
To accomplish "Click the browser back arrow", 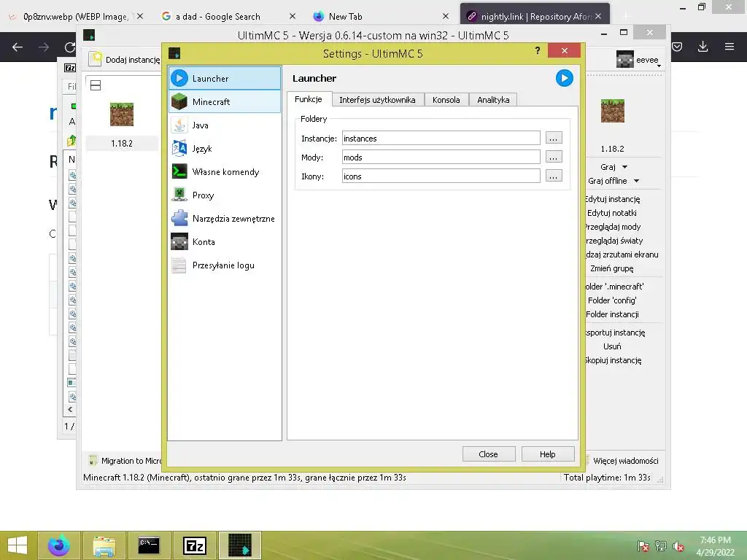I will (x=18, y=47).
